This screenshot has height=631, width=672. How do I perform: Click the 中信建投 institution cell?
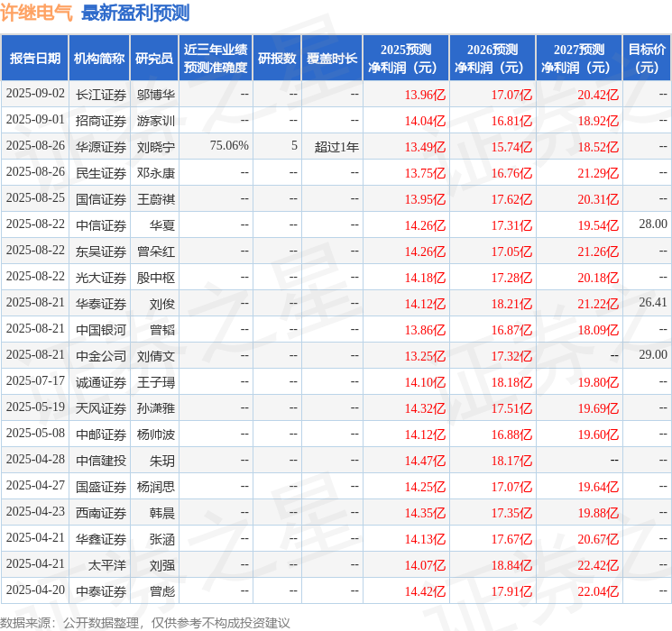pyautogui.click(x=101, y=461)
